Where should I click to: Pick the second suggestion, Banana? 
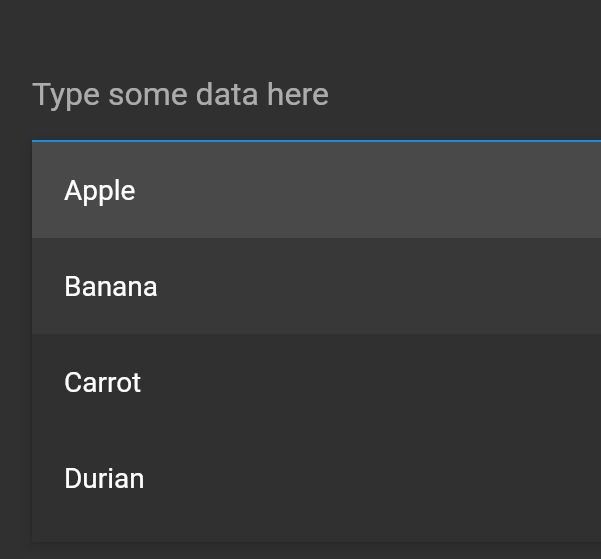[300, 286]
